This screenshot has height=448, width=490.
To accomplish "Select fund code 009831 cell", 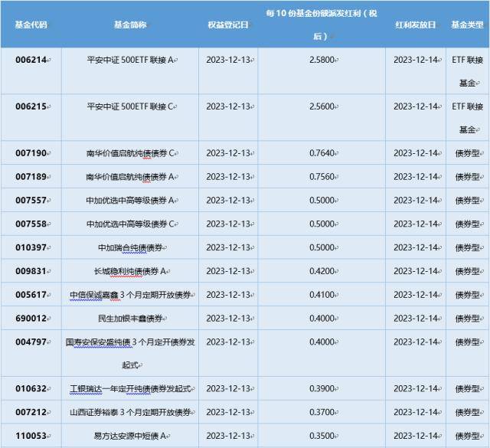I will pyautogui.click(x=31, y=271).
